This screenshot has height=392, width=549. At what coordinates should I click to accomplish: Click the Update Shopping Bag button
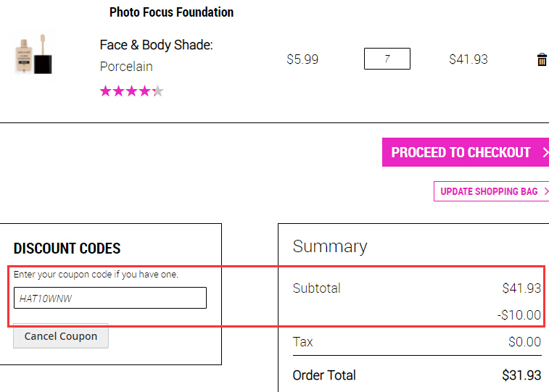click(x=491, y=191)
